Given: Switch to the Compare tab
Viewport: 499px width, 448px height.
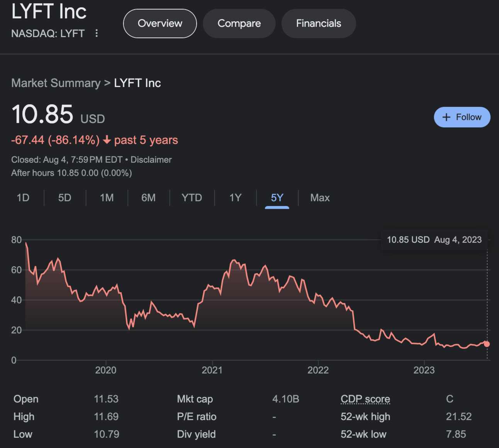Looking at the screenshot, I should [239, 24].
